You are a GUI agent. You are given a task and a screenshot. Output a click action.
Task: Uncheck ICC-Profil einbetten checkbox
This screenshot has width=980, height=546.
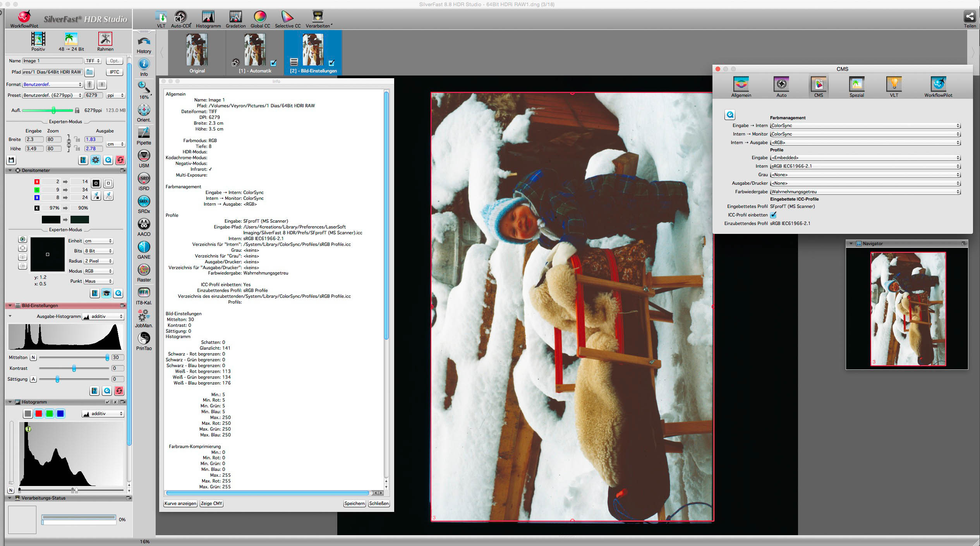click(x=773, y=215)
